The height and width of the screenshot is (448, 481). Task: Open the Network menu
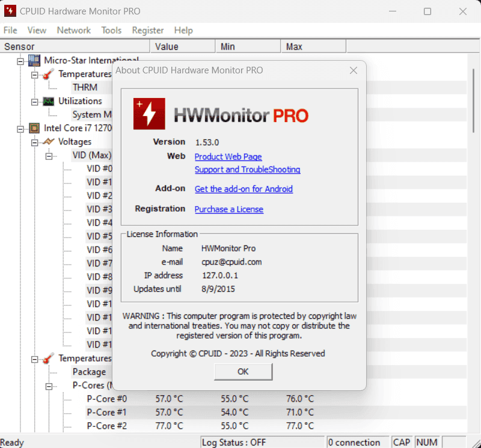pos(73,31)
